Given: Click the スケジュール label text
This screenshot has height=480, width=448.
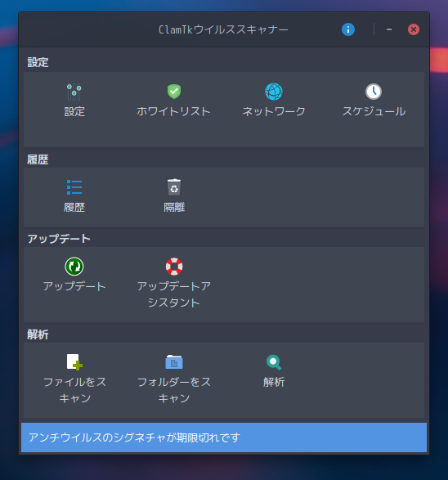Looking at the screenshot, I should coord(374,111).
